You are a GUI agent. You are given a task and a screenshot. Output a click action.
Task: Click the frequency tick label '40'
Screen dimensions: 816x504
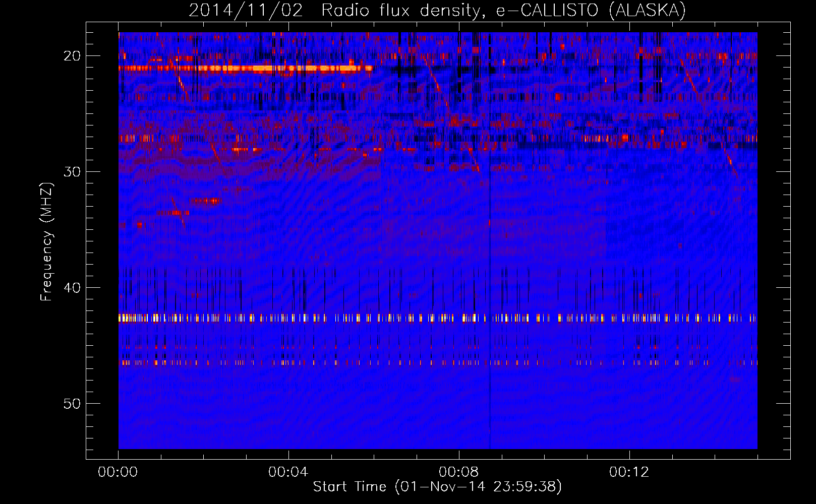click(72, 287)
